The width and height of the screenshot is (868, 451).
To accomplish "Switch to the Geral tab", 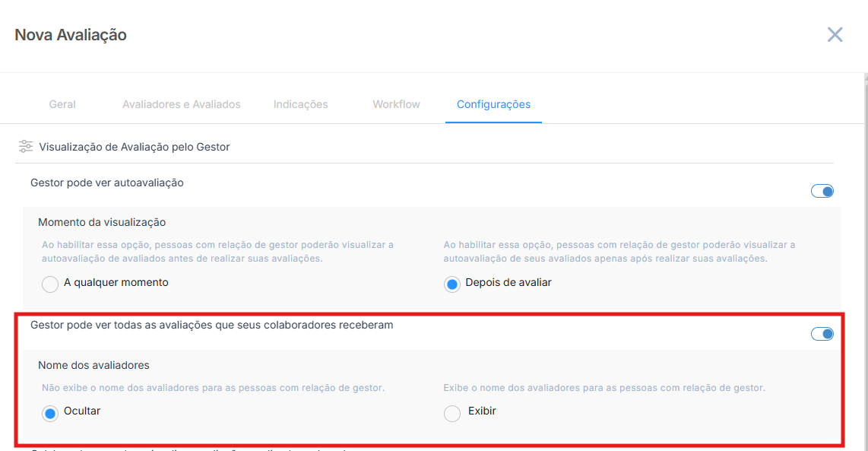I will tap(62, 104).
